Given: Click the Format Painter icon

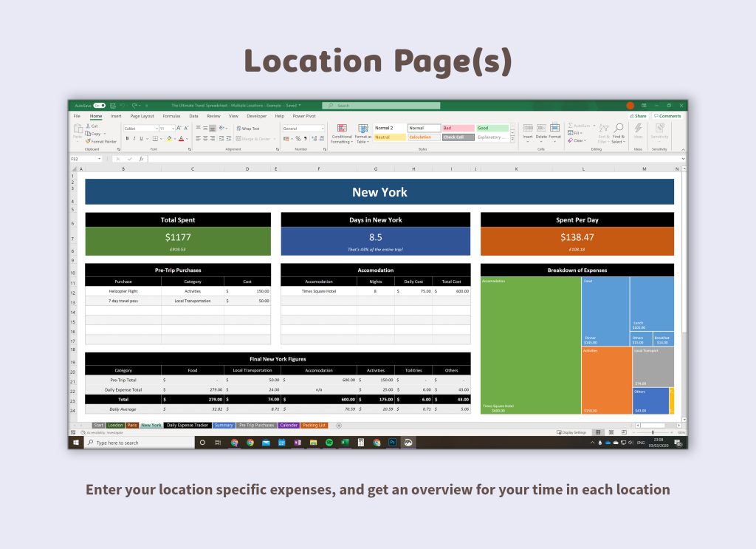Looking at the screenshot, I should coord(88,141).
